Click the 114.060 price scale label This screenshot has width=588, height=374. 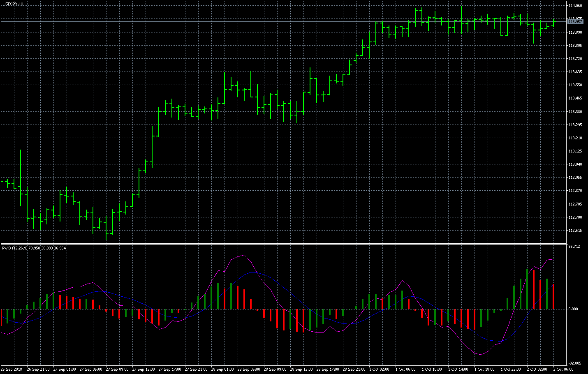[575, 6]
